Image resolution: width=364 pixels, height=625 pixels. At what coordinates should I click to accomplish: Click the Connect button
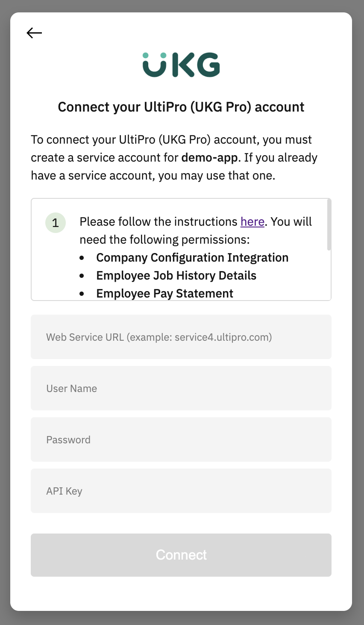(181, 555)
